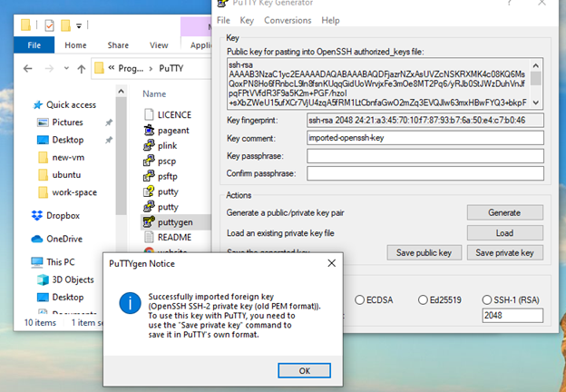Click OK in the PuTTYgen Notice dialog
566x392 pixels.
pyautogui.click(x=304, y=371)
